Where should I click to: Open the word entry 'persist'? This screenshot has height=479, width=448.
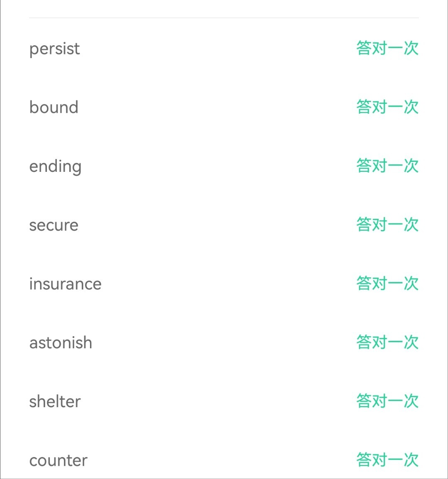(x=54, y=49)
